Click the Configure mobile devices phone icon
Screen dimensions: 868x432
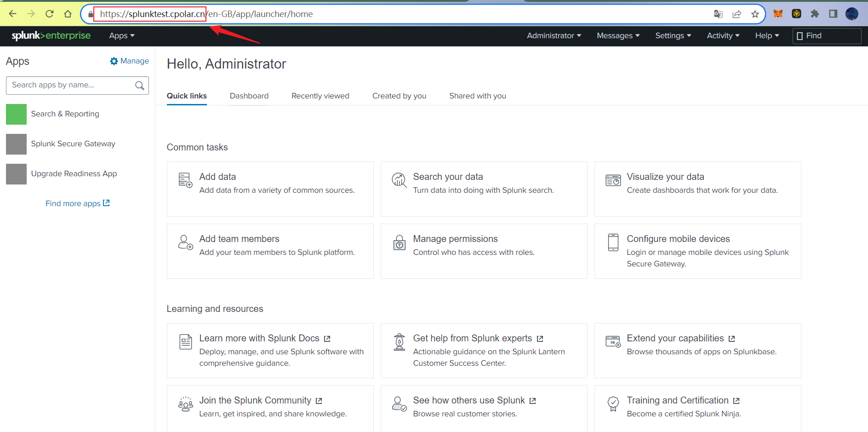coord(613,242)
